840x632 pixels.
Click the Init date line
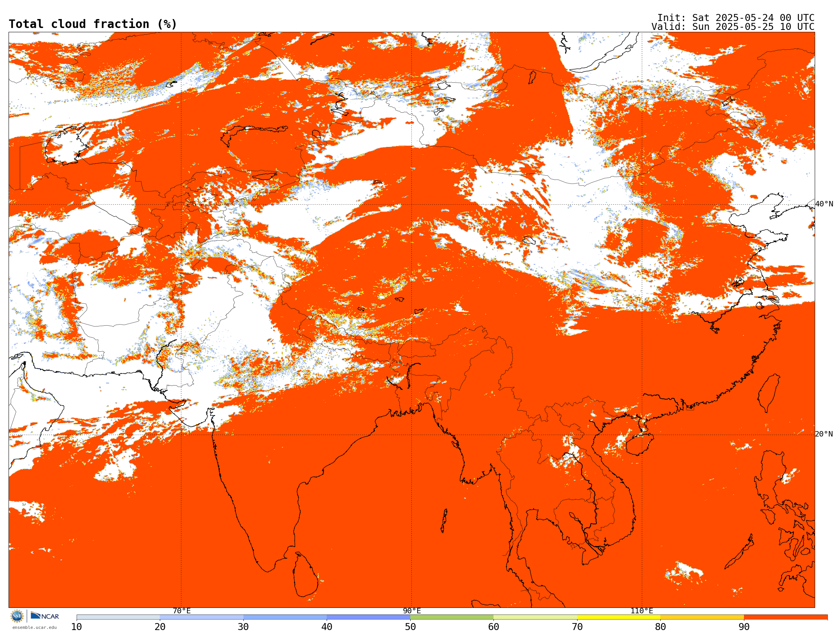pos(736,18)
